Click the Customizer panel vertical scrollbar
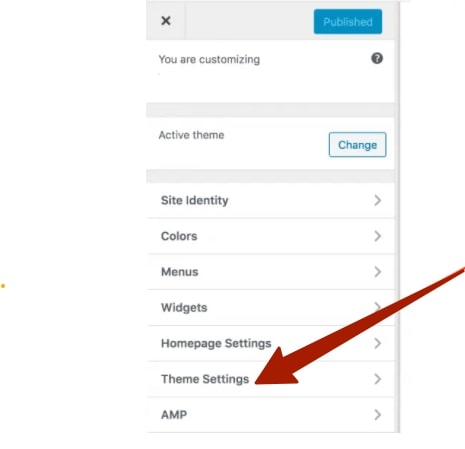 point(397,217)
